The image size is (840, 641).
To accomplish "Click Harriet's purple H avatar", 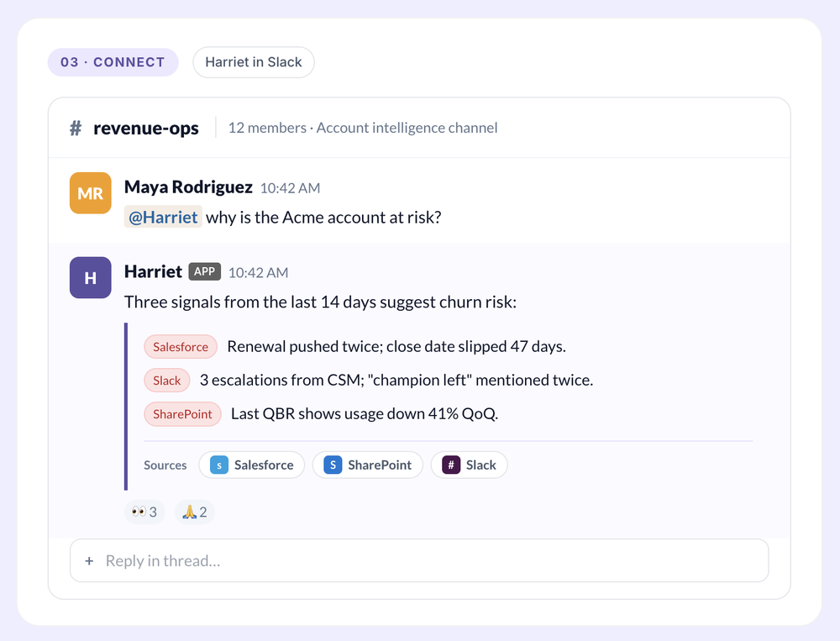I will pyautogui.click(x=91, y=277).
